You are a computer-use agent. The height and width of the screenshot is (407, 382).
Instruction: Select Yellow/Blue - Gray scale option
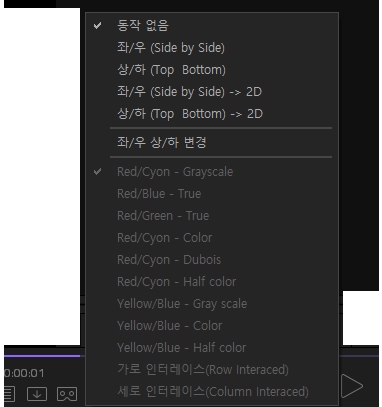click(212, 304)
